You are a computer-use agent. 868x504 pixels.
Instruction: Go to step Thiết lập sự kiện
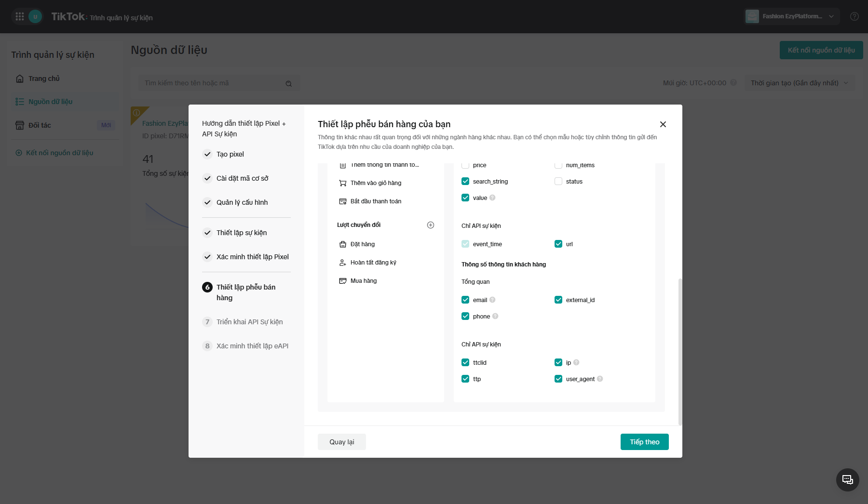(242, 233)
